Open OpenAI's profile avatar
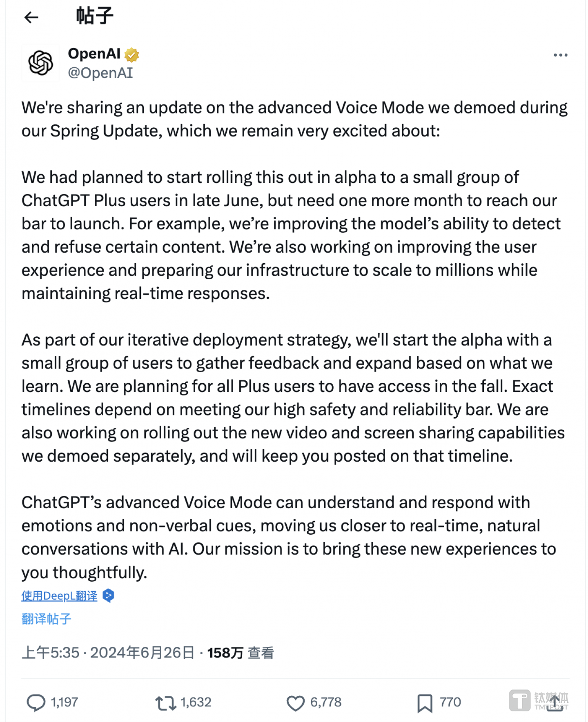This screenshot has height=722, width=588. [x=40, y=63]
